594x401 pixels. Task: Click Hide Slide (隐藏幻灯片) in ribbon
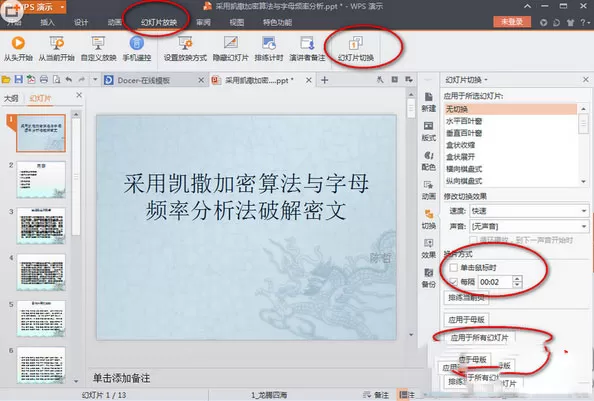coord(230,48)
